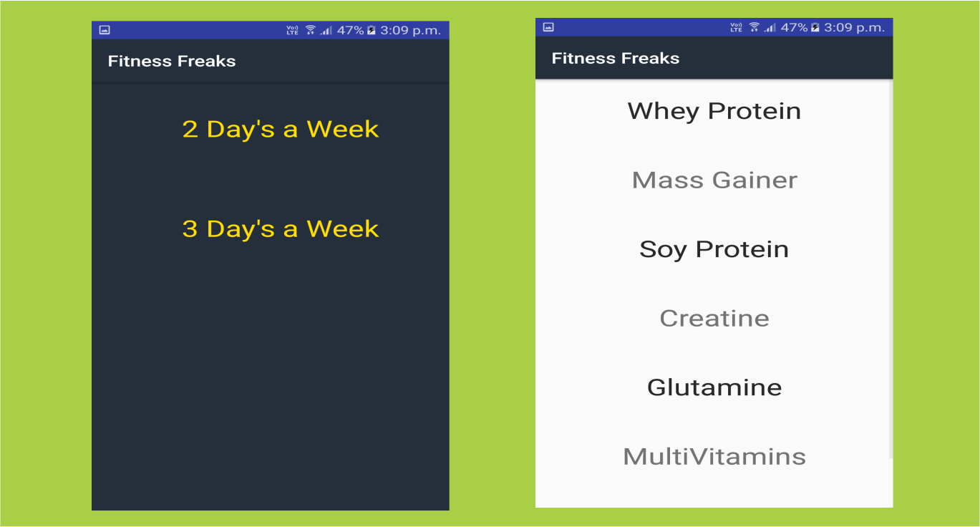The height and width of the screenshot is (527, 980).
Task: Click the Fitness Freaks title on left phone
Action: 172,62
